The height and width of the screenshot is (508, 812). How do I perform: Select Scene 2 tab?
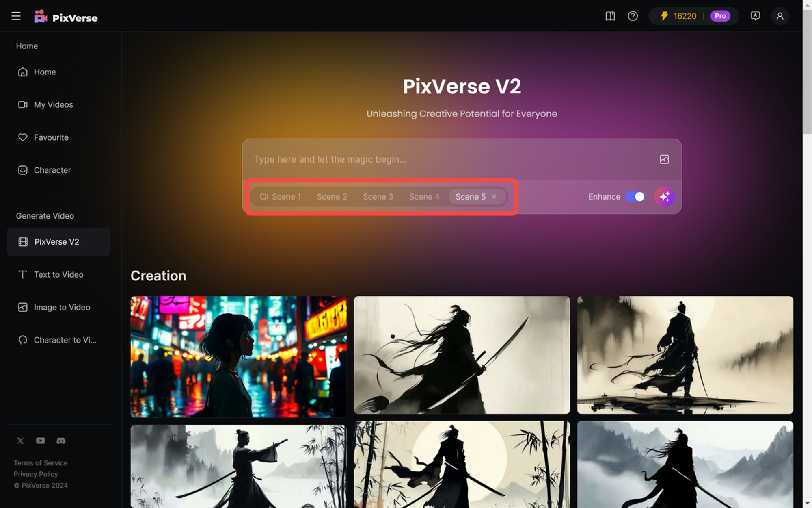coord(332,197)
